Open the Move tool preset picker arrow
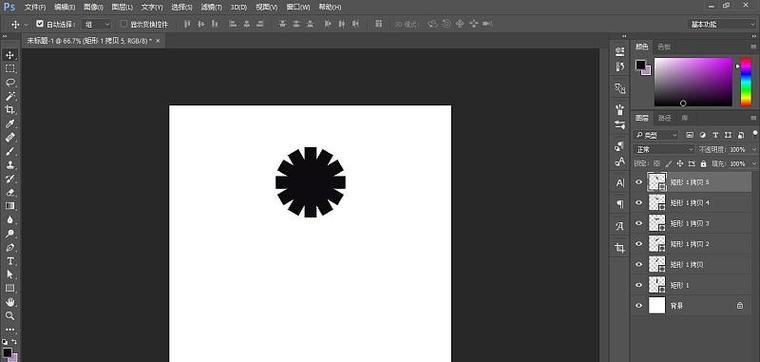The height and width of the screenshot is (362, 760). click(26, 24)
